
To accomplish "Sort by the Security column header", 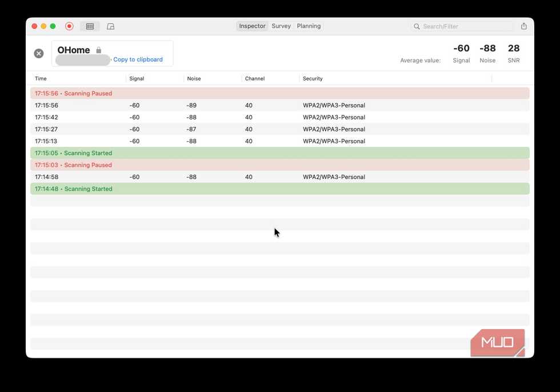I will click(x=313, y=78).
